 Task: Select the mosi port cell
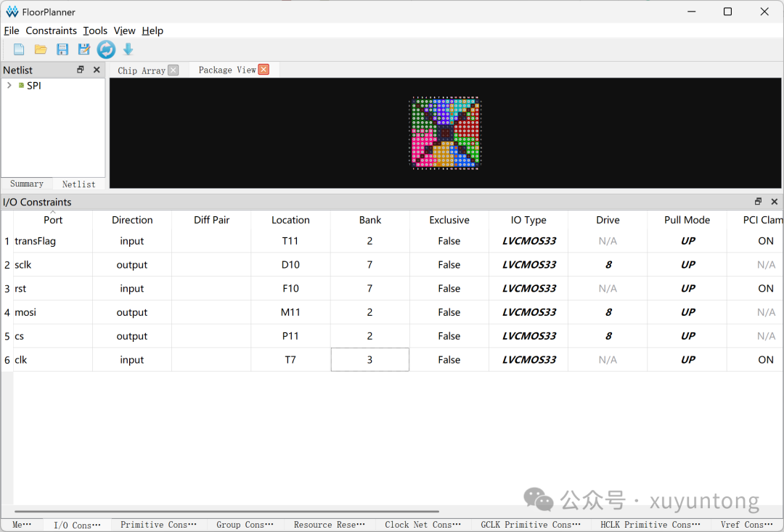[x=53, y=312]
